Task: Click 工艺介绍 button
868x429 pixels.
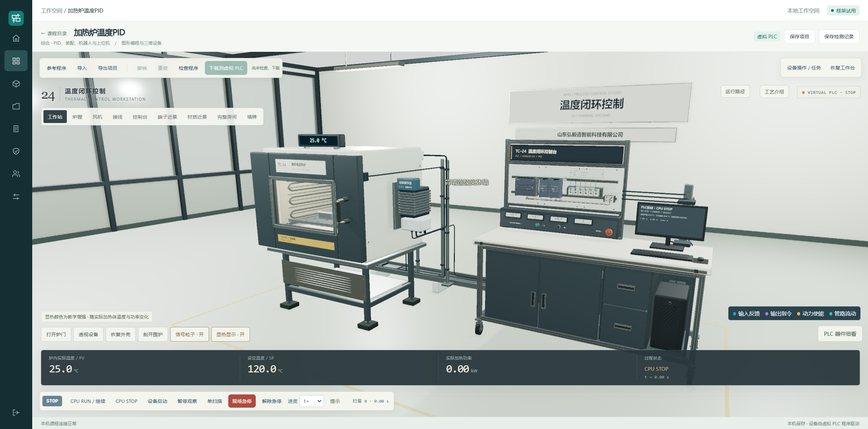Action: tap(774, 91)
